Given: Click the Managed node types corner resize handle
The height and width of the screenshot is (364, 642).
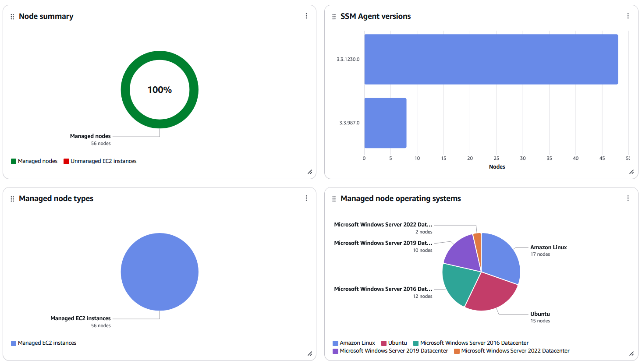Looking at the screenshot, I should [x=310, y=354].
